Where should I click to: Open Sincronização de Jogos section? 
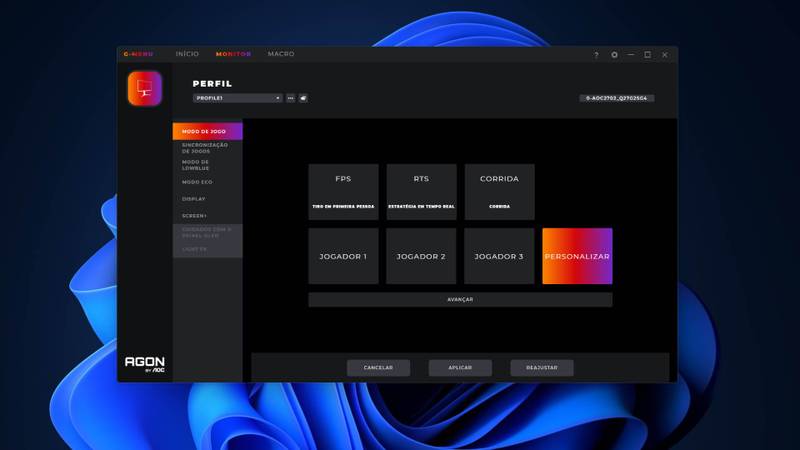(x=208, y=148)
